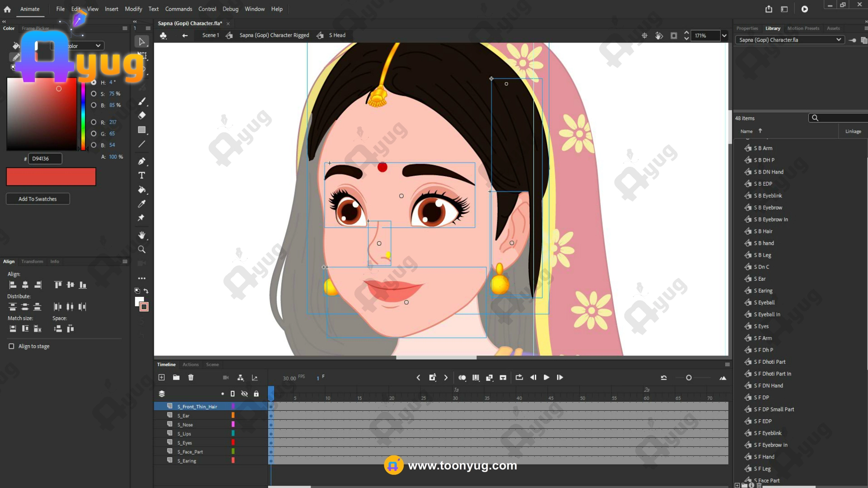Select the Red channel radio button
The height and width of the screenshot is (488, 868).
tap(94, 122)
